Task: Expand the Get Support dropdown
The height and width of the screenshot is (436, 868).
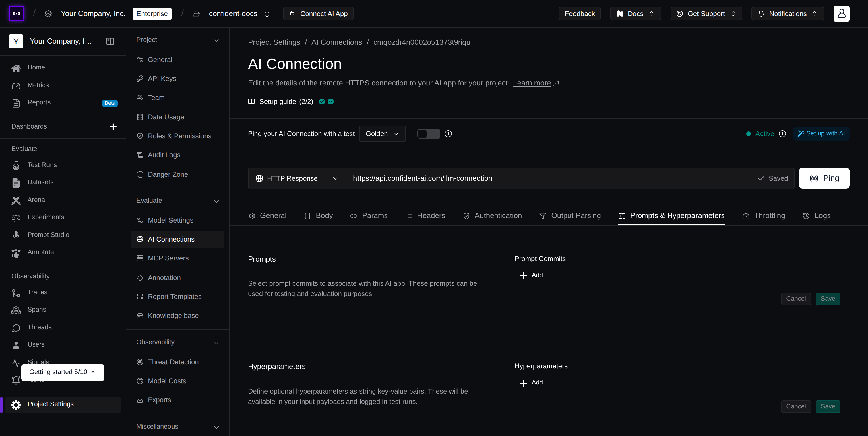Action: click(706, 13)
